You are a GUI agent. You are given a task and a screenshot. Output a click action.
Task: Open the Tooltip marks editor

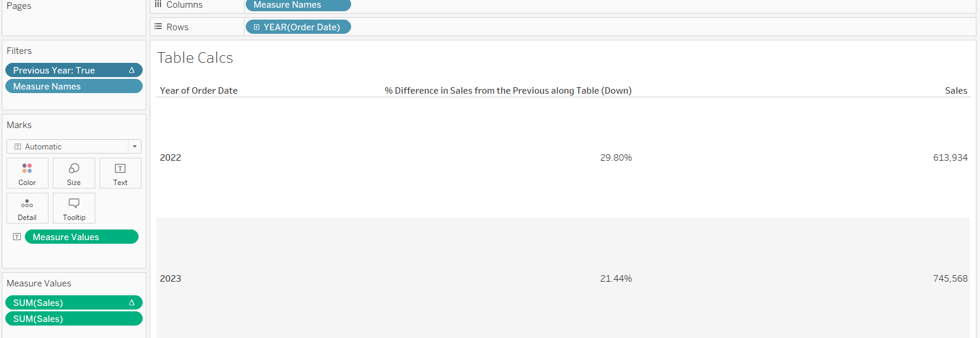74,208
